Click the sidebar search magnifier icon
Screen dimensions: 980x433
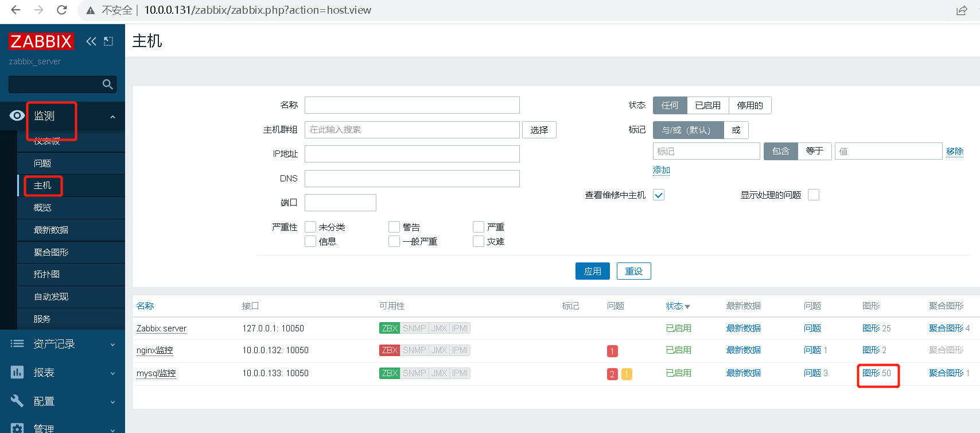click(107, 84)
